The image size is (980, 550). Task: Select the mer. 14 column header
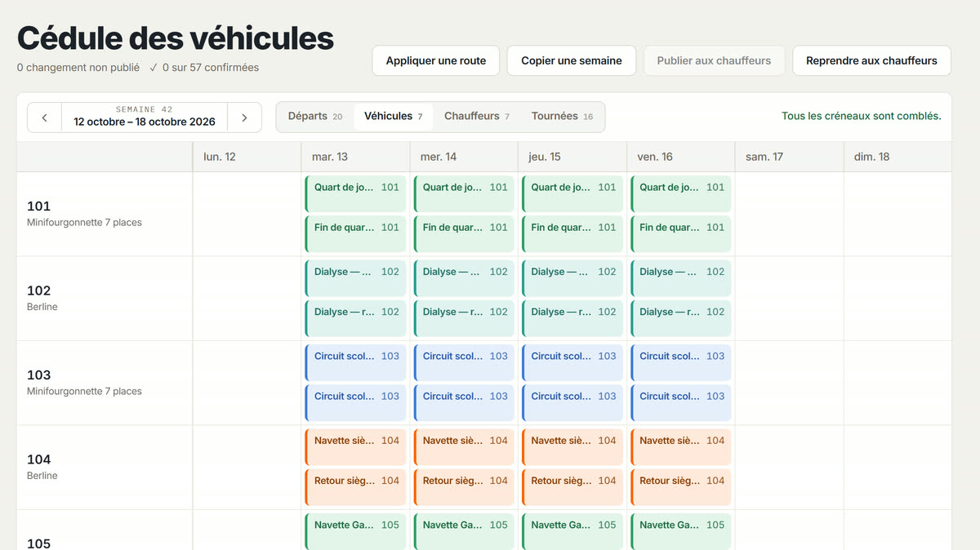pyautogui.click(x=464, y=157)
